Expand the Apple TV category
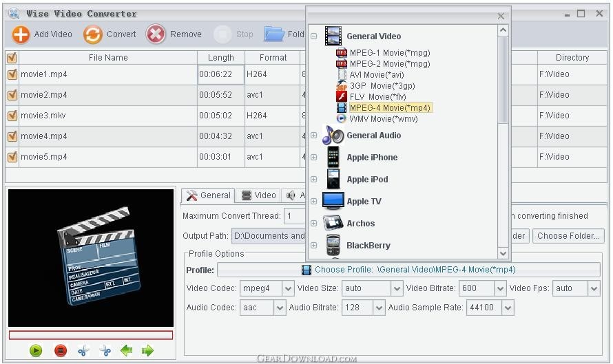The height and width of the screenshot is (364, 613). point(313,201)
